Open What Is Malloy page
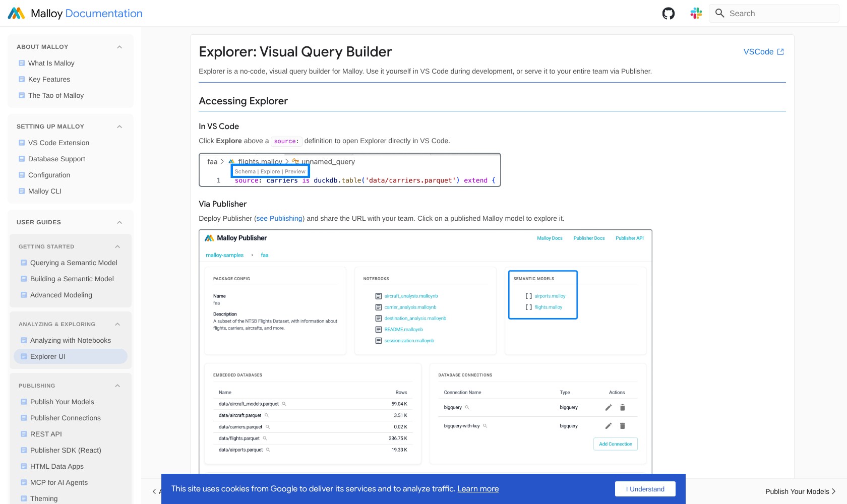Screen dimensions: 847x504 click(x=51, y=63)
